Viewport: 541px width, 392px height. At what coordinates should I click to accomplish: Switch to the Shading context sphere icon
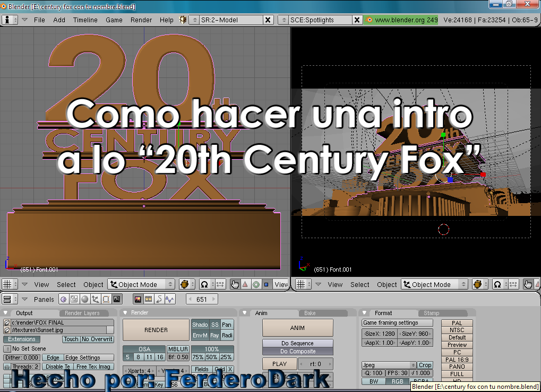(85, 299)
